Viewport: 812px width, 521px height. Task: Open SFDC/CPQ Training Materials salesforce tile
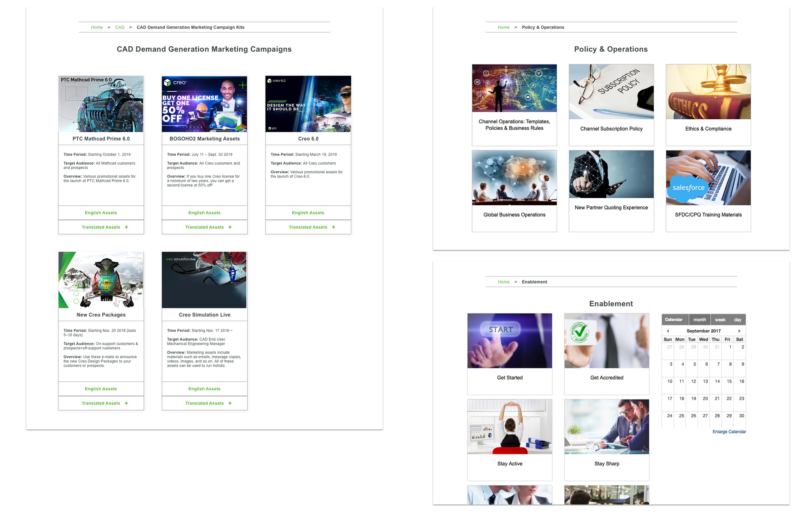click(x=708, y=191)
